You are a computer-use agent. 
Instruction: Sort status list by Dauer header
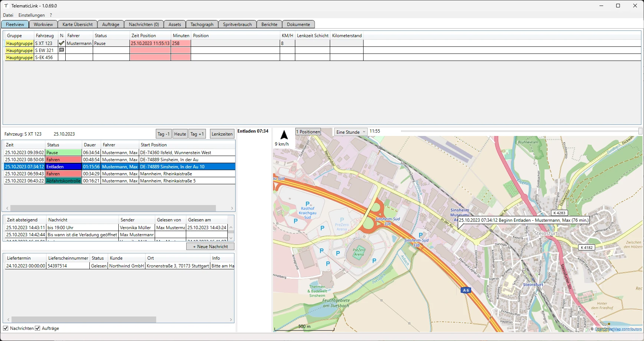tap(91, 145)
